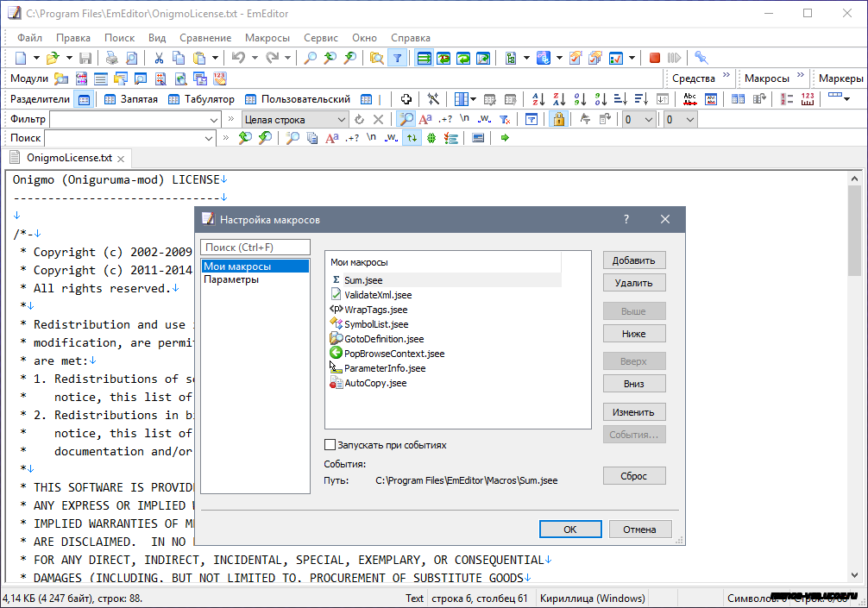Expand the Макросы toolbar overflow chevron
Screen dimensions: 868x608
click(800, 75)
